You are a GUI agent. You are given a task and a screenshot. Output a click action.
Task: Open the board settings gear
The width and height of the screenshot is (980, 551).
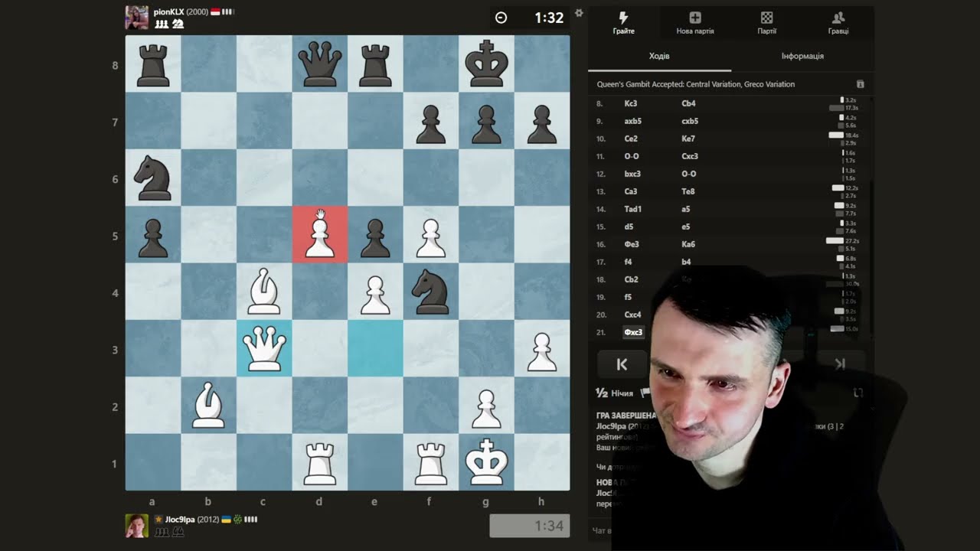tap(579, 13)
